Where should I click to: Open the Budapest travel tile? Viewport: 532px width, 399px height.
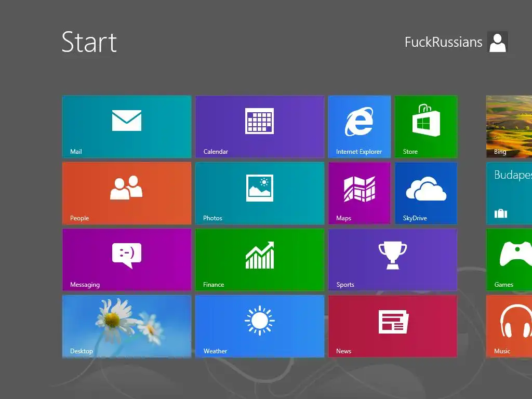click(x=509, y=193)
